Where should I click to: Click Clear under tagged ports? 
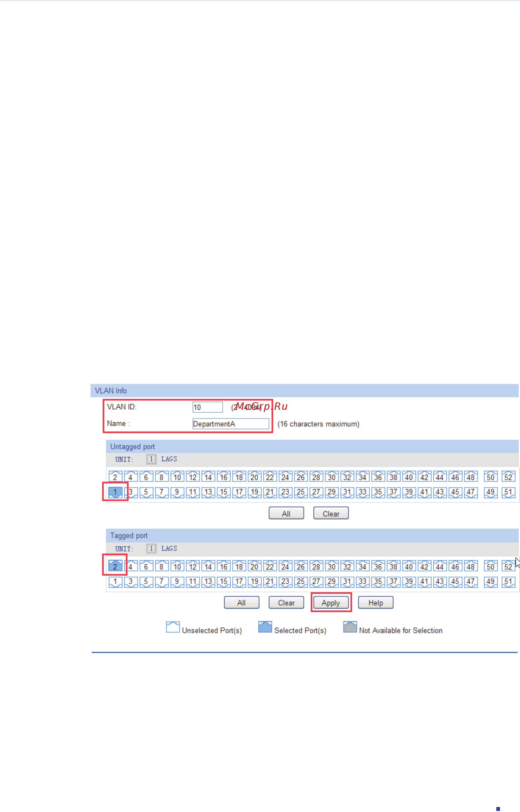pyautogui.click(x=286, y=603)
